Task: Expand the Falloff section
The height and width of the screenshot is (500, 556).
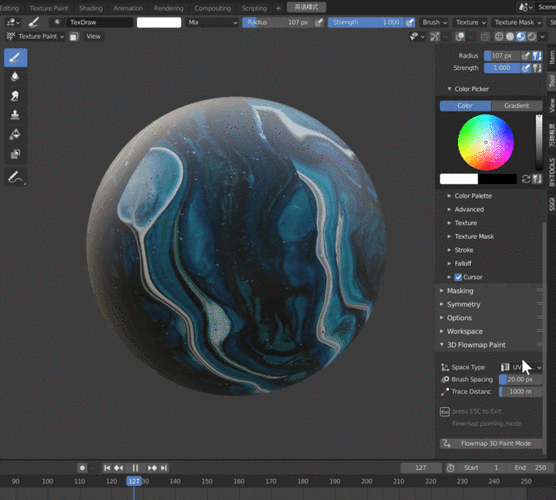Action: (463, 263)
